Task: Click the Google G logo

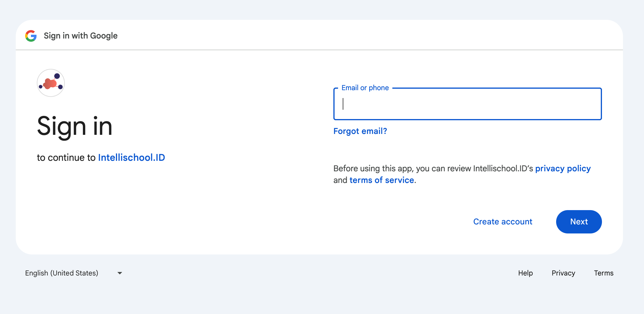Action: pyautogui.click(x=31, y=36)
